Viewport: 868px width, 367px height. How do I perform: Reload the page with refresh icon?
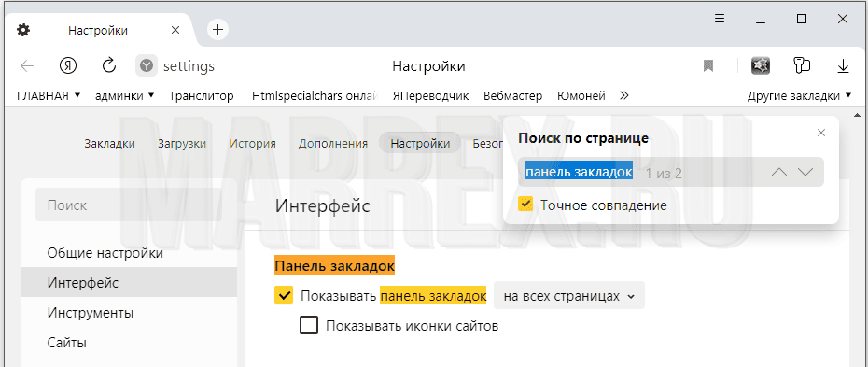click(x=109, y=66)
